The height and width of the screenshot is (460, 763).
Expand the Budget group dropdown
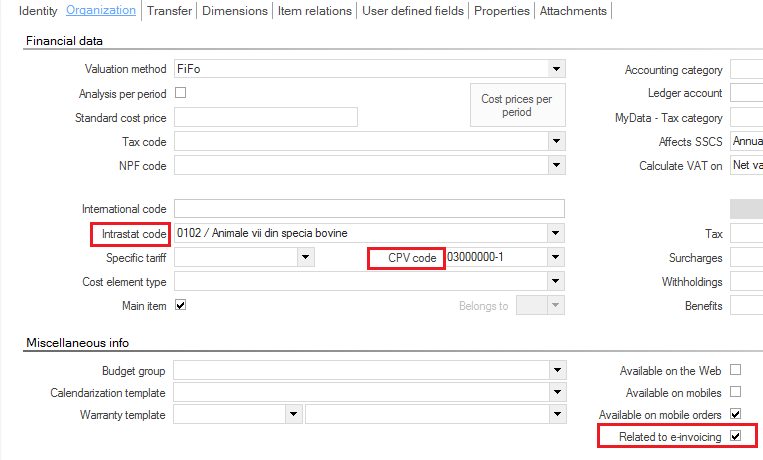click(557, 370)
